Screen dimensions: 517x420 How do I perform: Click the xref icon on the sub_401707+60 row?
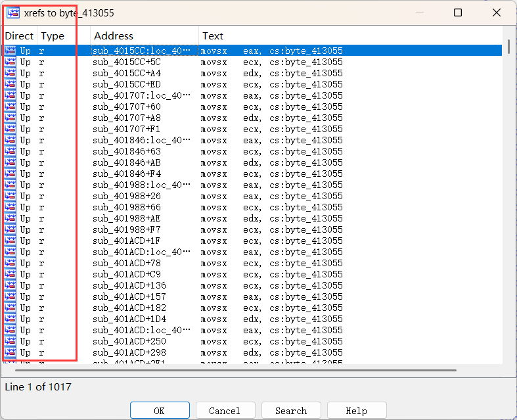tap(11, 106)
